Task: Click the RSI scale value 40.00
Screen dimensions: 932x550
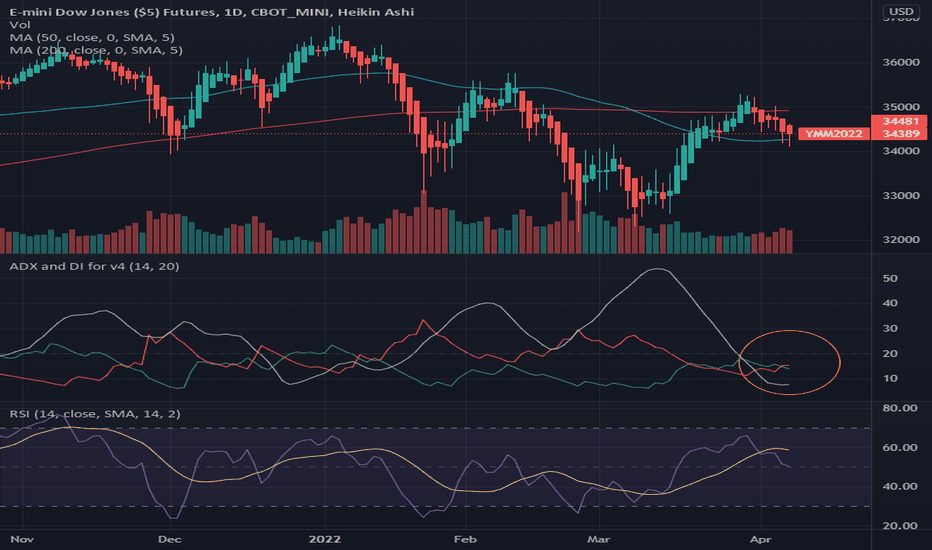Action: 900,486
